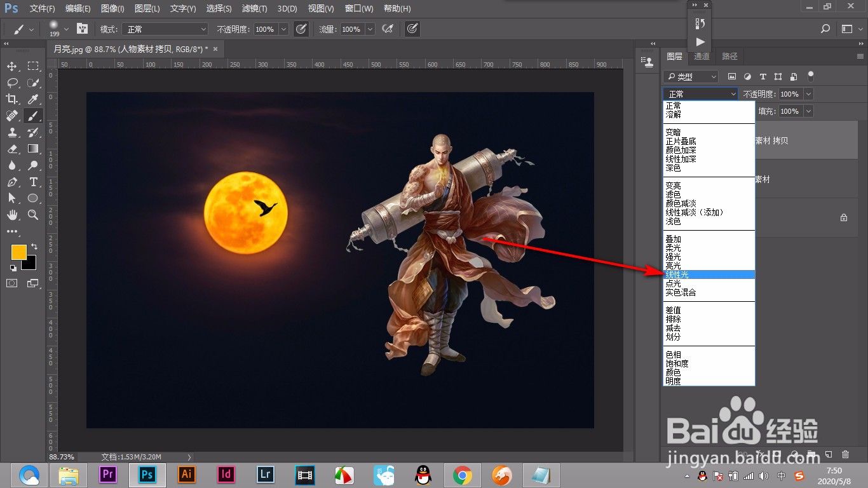The height and width of the screenshot is (488, 868).
Task: Toggle pressure for opacity button
Action: tap(301, 29)
